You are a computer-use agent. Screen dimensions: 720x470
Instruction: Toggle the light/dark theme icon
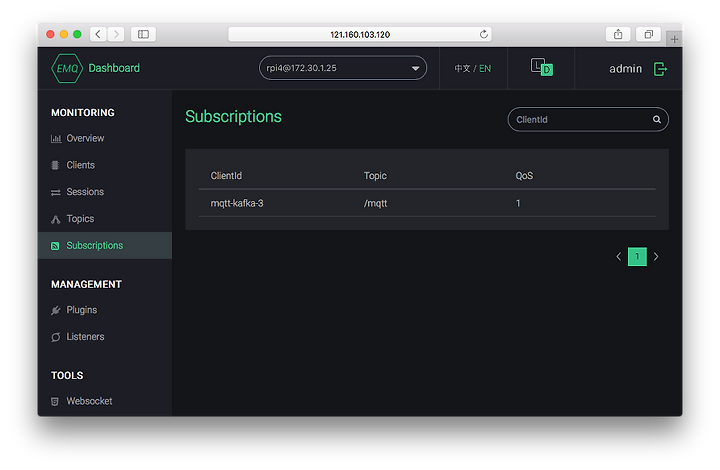click(541, 67)
